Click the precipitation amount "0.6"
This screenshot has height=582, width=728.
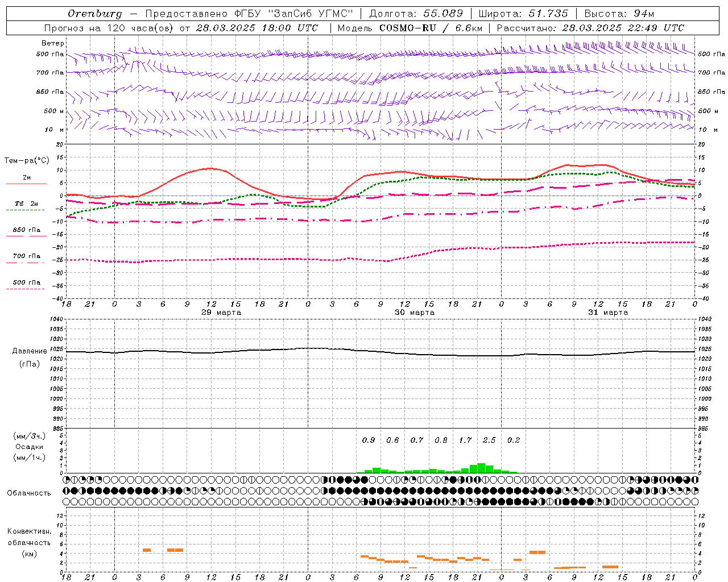click(392, 440)
